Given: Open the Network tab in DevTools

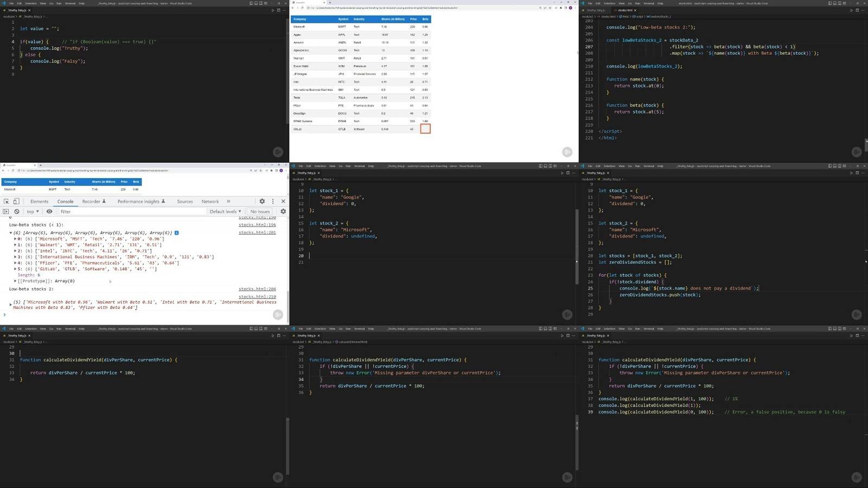Looking at the screenshot, I should click(x=210, y=201).
